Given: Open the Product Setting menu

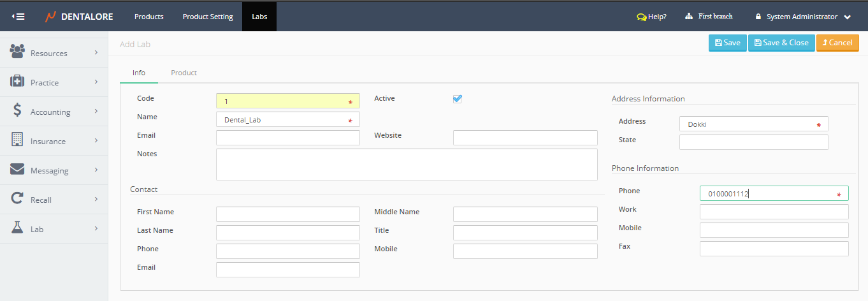Looking at the screenshot, I should [208, 17].
